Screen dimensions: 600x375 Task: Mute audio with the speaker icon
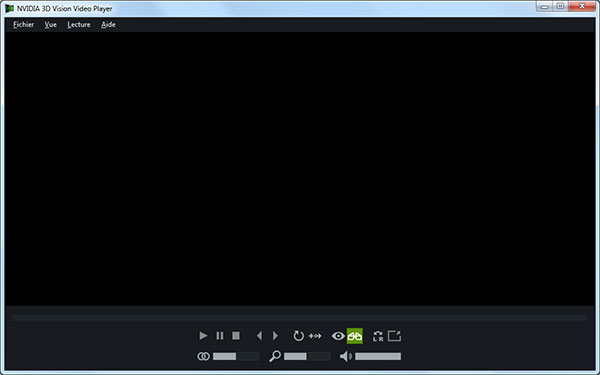pos(346,356)
